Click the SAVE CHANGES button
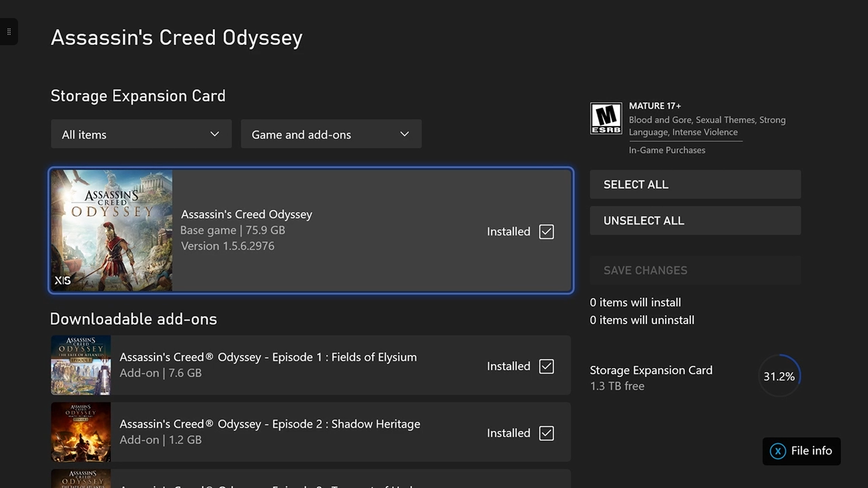868x488 pixels. pos(695,270)
